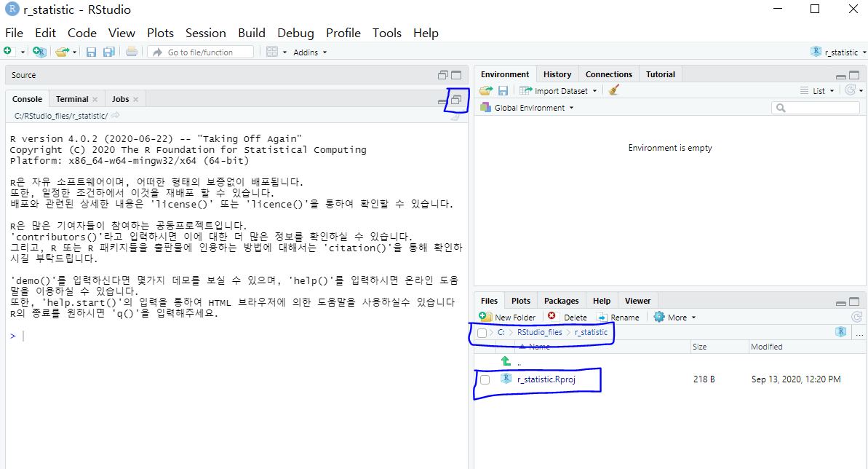868x469 pixels.
Task: Minimize the Console pane
Action: coord(441,101)
